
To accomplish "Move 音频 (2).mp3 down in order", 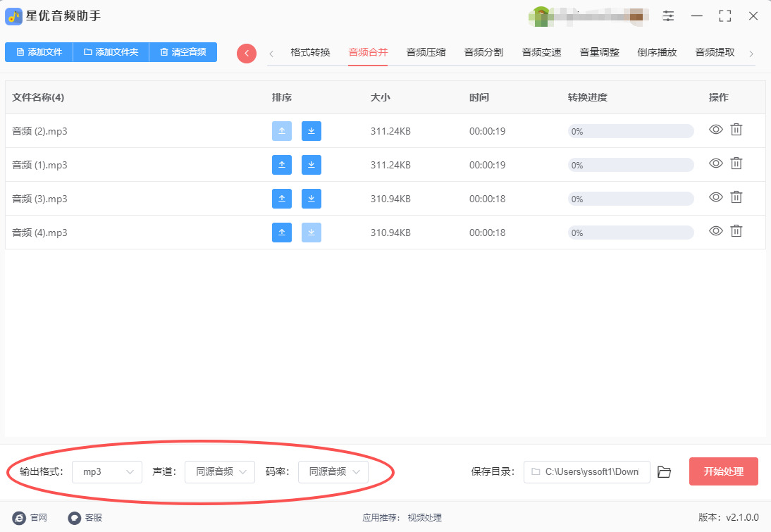I will pos(312,131).
